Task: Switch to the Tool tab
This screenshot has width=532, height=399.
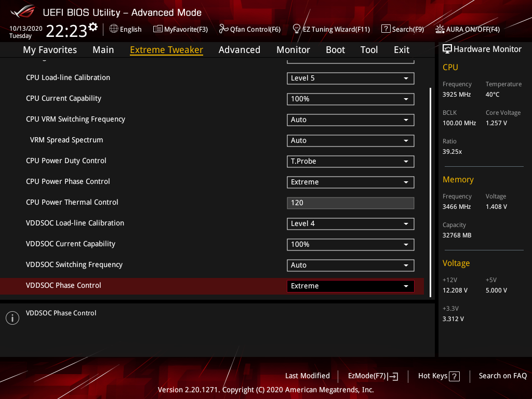Action: tap(369, 50)
